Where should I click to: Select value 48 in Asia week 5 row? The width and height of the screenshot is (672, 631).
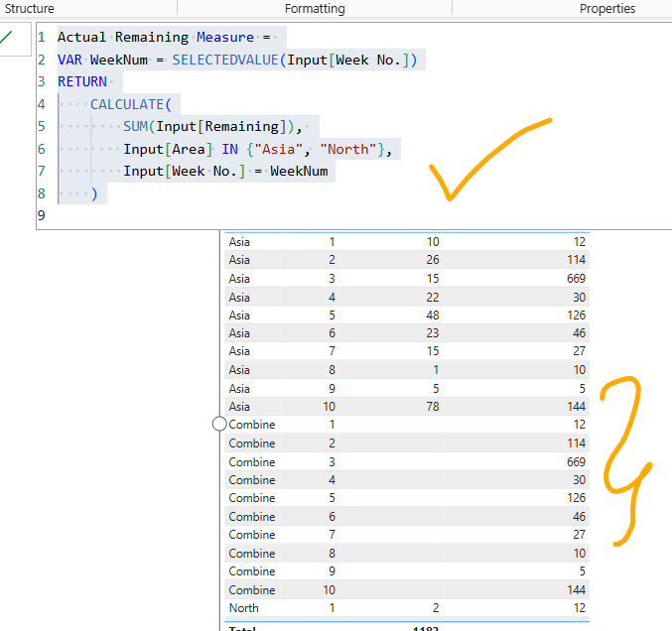pyautogui.click(x=433, y=315)
